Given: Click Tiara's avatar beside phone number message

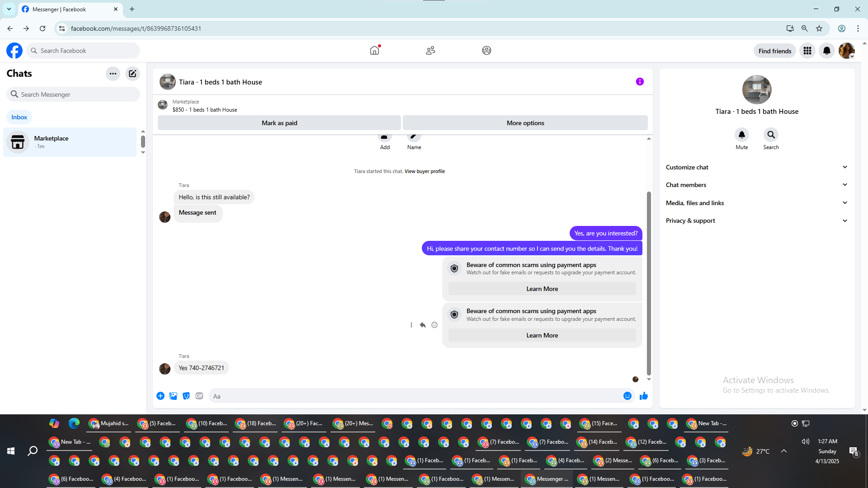Looking at the screenshot, I should pyautogui.click(x=165, y=369).
